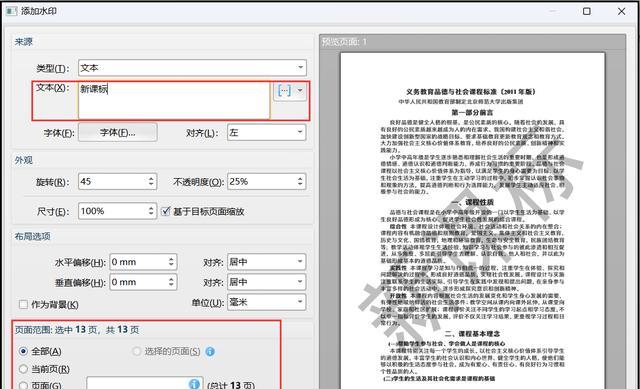This screenshot has width=640, height=389.
Task: Adjust the 水平偏移 spinner arrows
Action: [x=171, y=262]
